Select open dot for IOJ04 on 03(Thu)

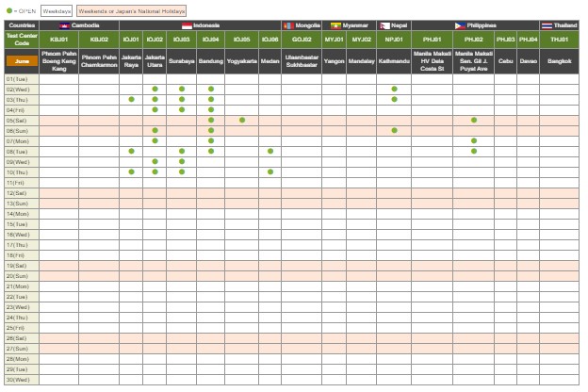coord(211,99)
